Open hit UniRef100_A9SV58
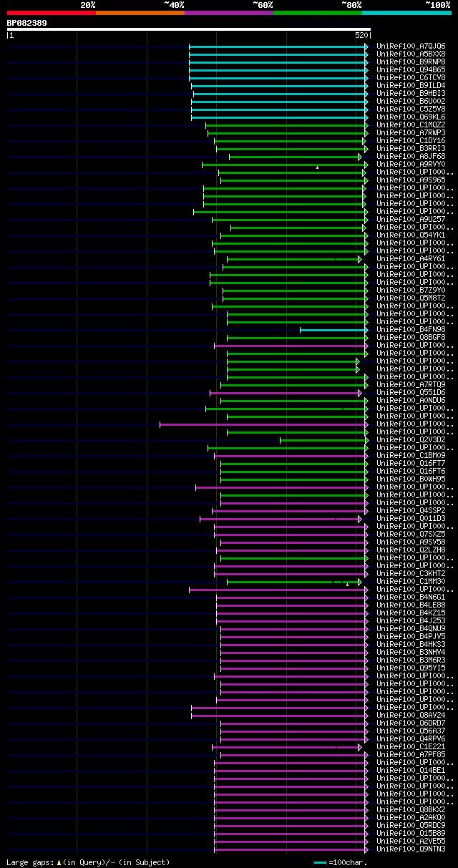 pos(411,542)
